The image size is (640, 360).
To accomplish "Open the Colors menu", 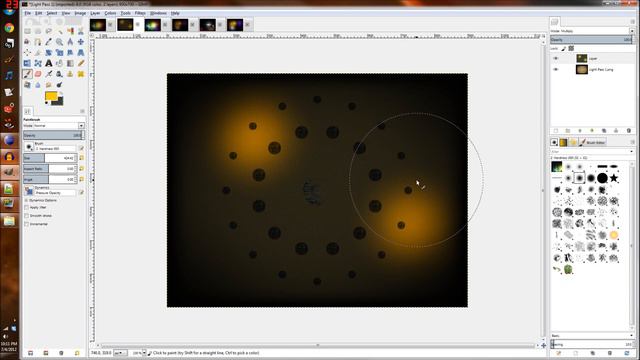I will coord(110,13).
